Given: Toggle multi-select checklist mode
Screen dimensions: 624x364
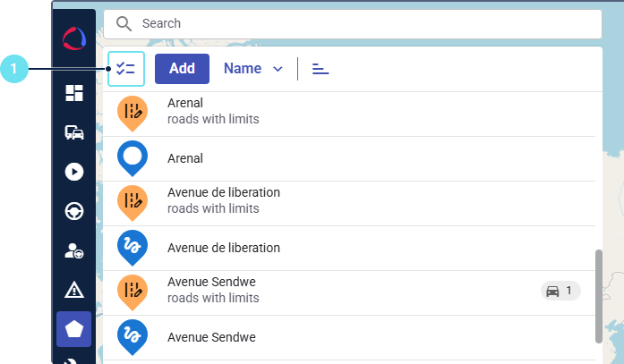Looking at the screenshot, I should [x=125, y=69].
